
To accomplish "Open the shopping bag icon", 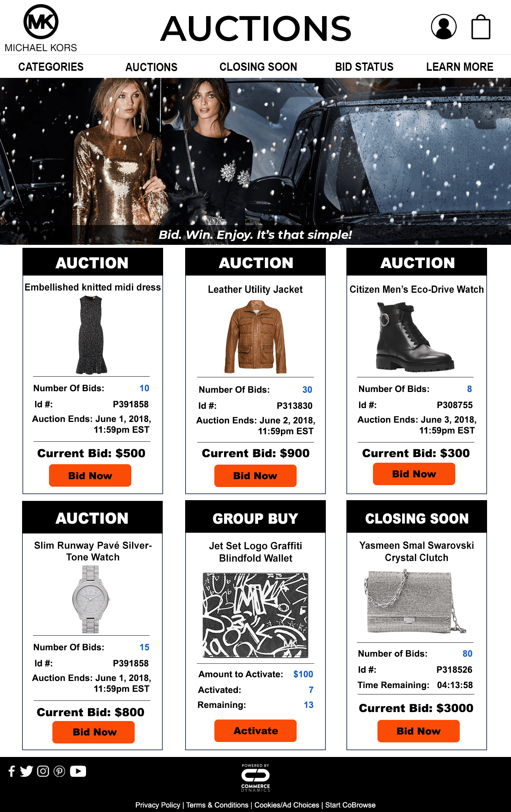I will tap(481, 27).
